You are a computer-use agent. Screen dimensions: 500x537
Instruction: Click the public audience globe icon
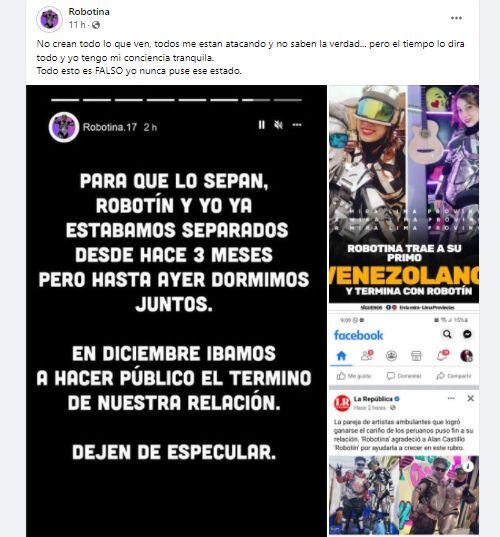point(96,25)
